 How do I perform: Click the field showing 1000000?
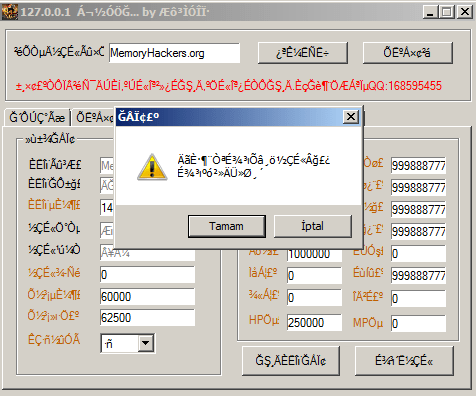314,254
